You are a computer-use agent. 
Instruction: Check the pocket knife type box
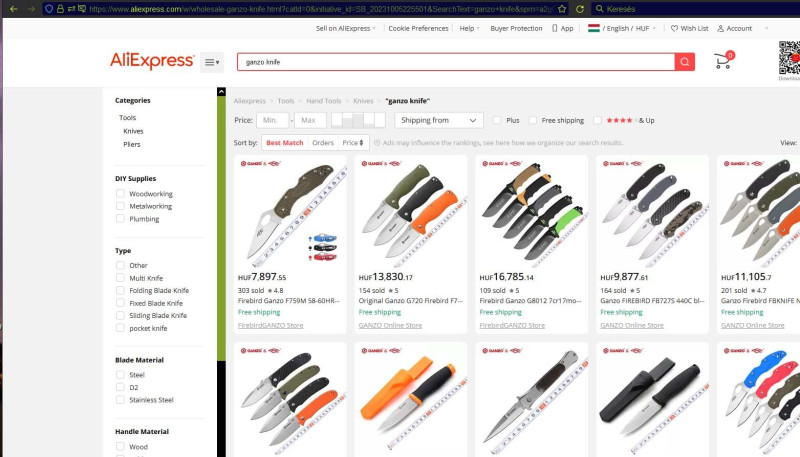(120, 328)
